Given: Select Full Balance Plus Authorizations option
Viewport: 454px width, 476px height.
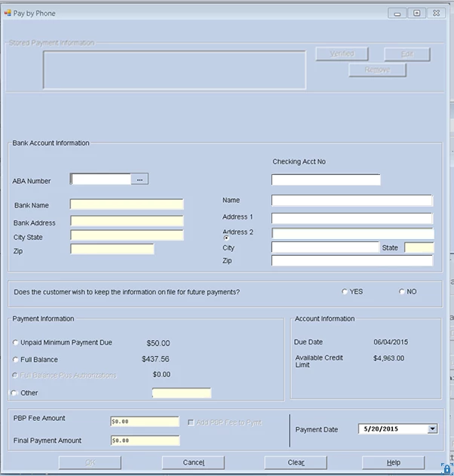Looking at the screenshot, I should coord(15,375).
